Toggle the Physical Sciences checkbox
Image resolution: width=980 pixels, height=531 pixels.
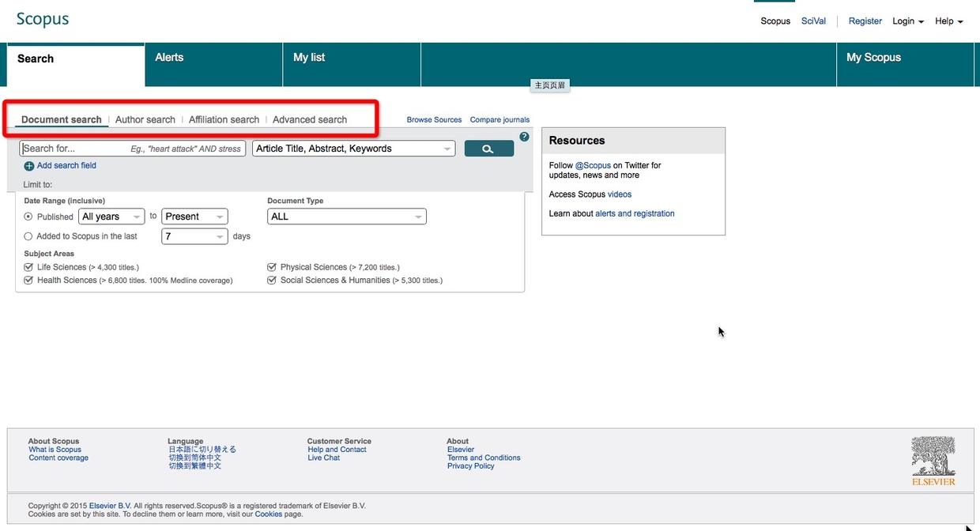point(272,267)
